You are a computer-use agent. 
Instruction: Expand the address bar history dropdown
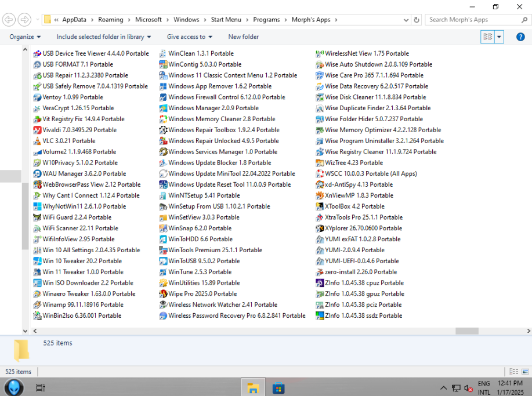point(406,20)
